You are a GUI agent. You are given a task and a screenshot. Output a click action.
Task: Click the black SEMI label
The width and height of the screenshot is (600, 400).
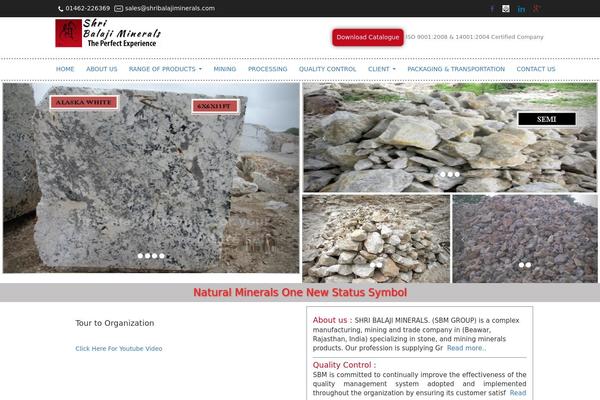tap(546, 119)
